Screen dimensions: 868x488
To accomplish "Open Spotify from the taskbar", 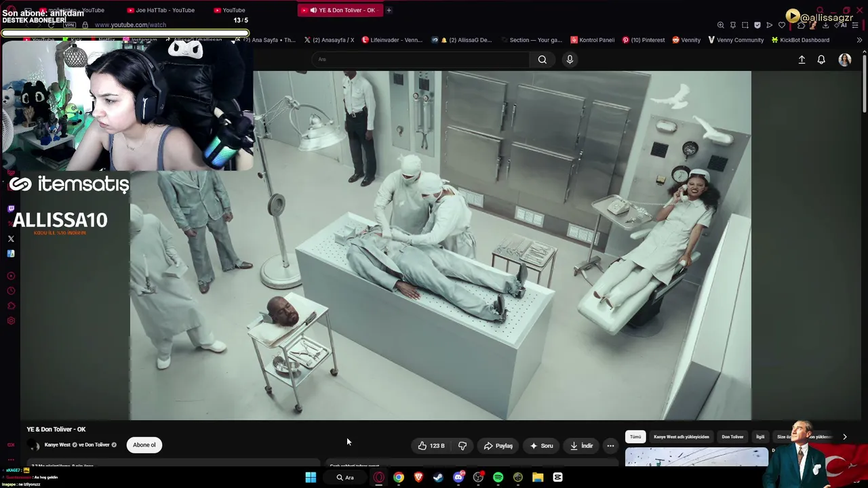I will pos(498,477).
